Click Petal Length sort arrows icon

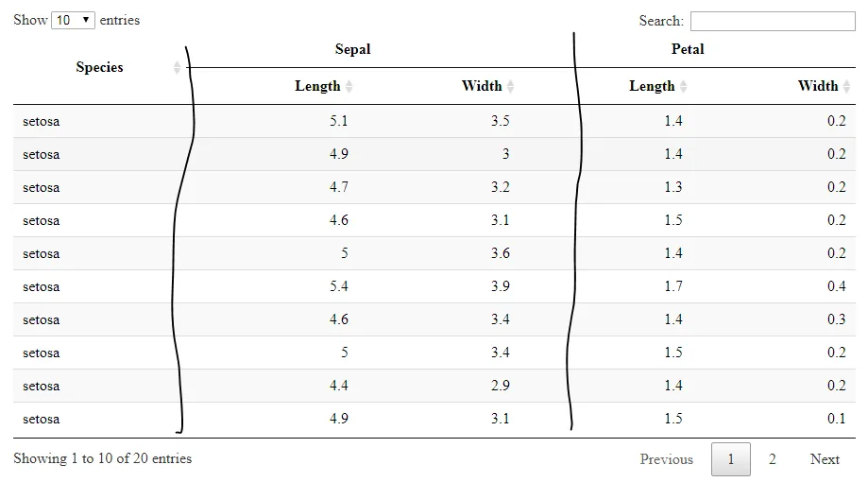[684, 86]
